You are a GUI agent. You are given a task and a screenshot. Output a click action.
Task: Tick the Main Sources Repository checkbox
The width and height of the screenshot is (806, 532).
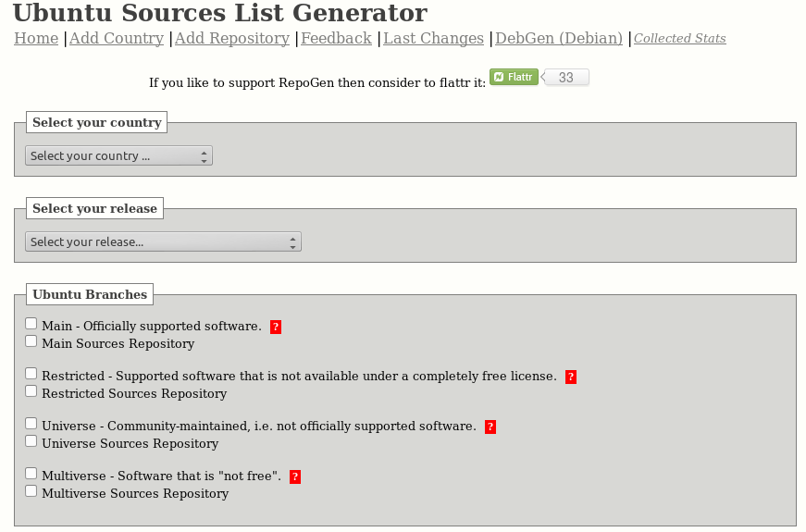pyautogui.click(x=31, y=341)
